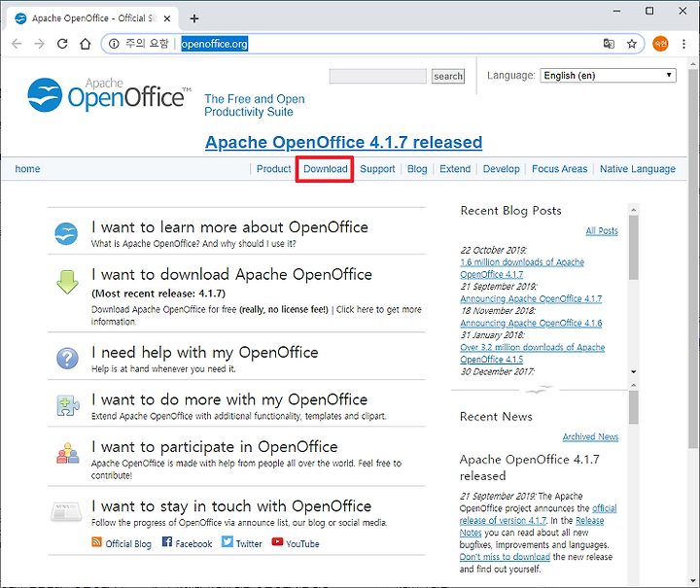Viewport: 700px width, 588px height.
Task: Open the Archived News link
Action: (590, 436)
